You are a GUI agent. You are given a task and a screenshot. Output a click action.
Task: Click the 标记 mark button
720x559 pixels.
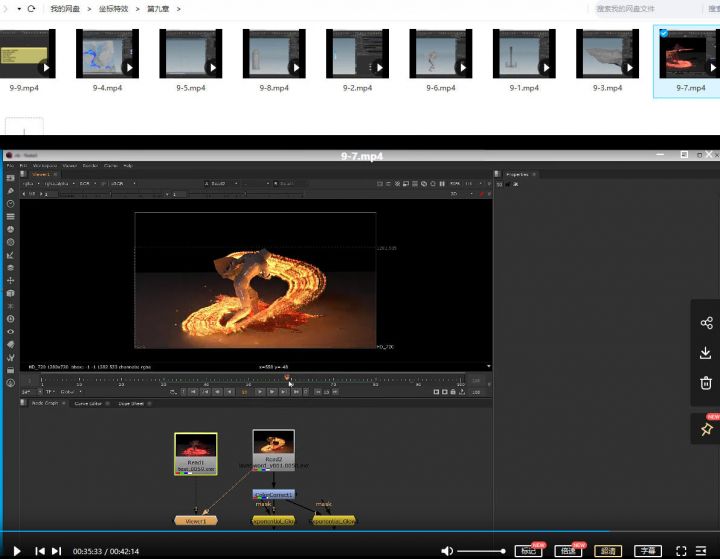coord(529,551)
